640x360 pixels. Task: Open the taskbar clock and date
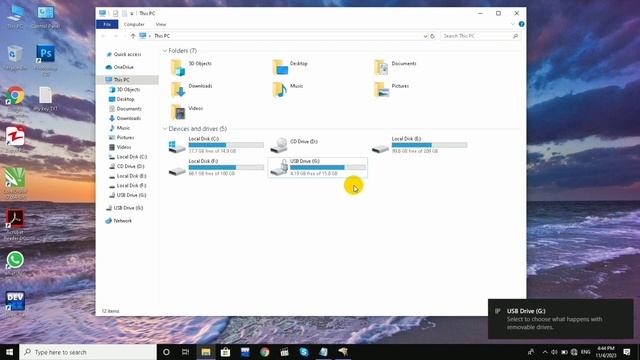(x=606, y=352)
